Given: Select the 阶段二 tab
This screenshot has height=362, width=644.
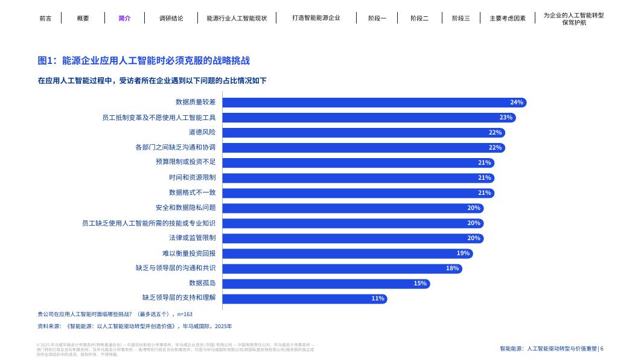Looking at the screenshot, I should tap(419, 18).
